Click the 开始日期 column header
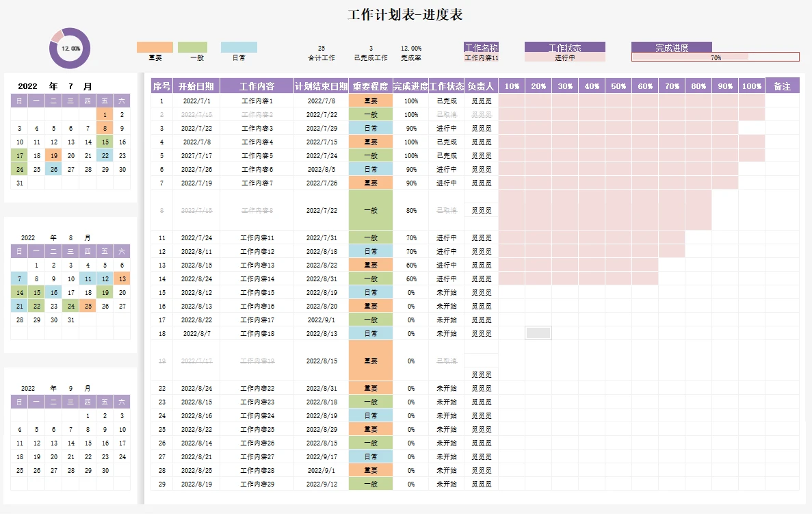This screenshot has width=812, height=518. [x=196, y=86]
